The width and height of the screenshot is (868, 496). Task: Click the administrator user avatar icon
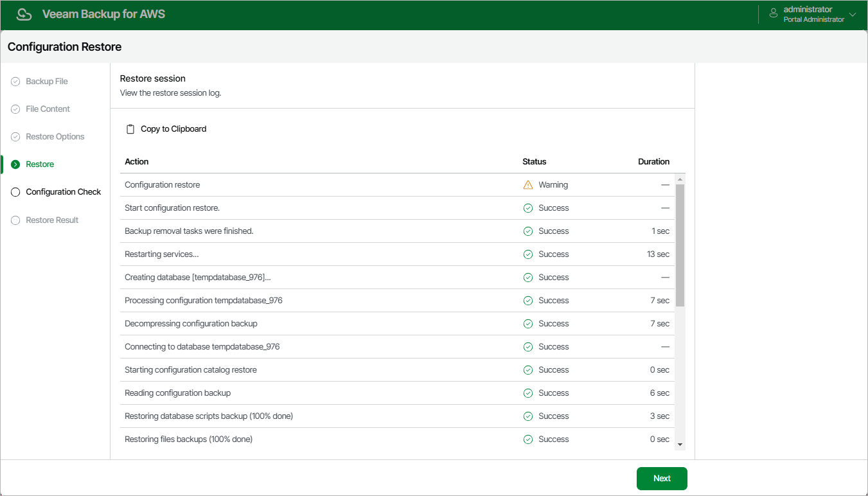click(x=774, y=14)
